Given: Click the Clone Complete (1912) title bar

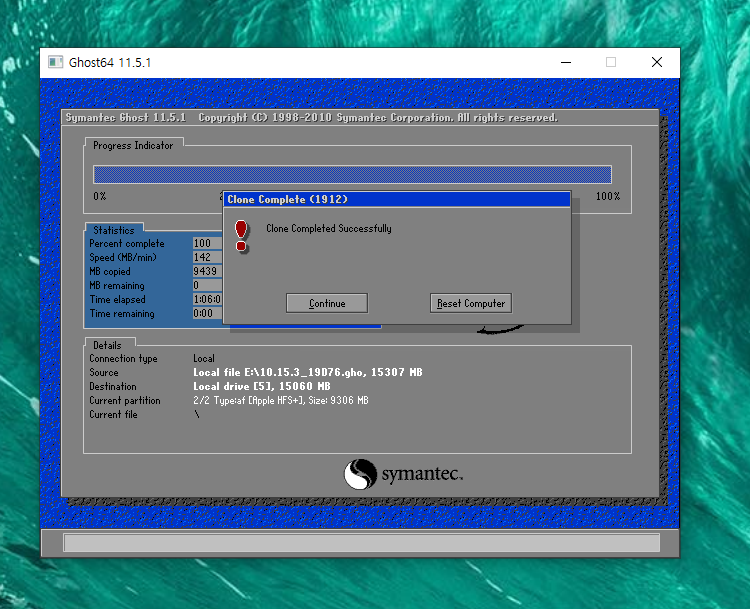Looking at the screenshot, I should 397,199.
